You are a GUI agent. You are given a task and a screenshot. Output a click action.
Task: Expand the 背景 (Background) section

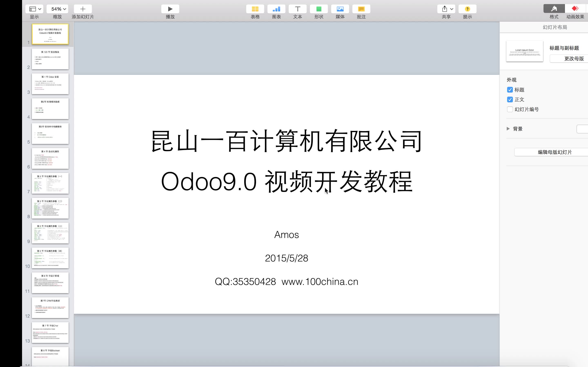coord(508,128)
